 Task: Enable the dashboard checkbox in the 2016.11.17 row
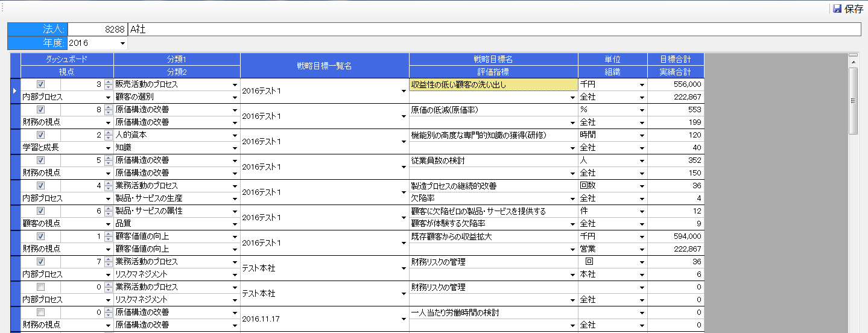pyautogui.click(x=40, y=312)
